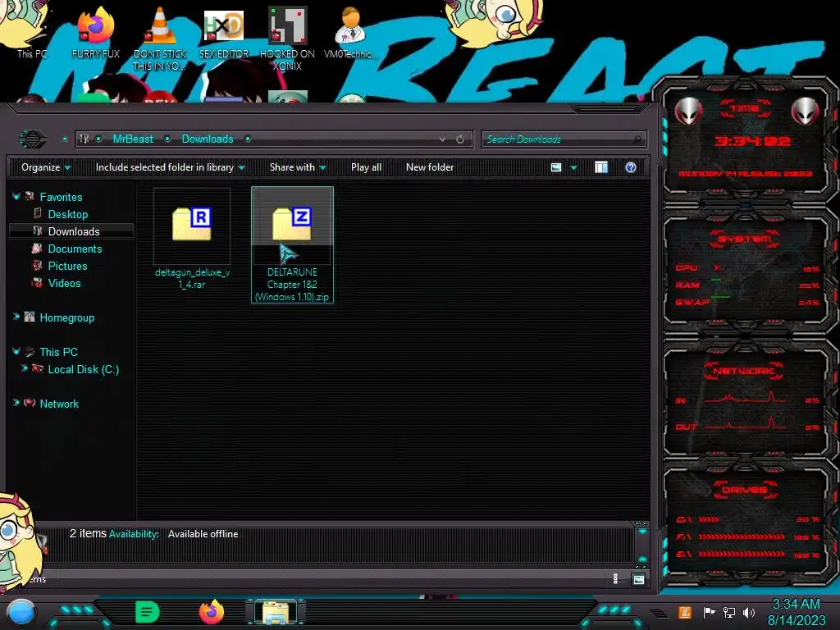Select Favorites in the navigation pane
840x630 pixels.
pos(61,197)
